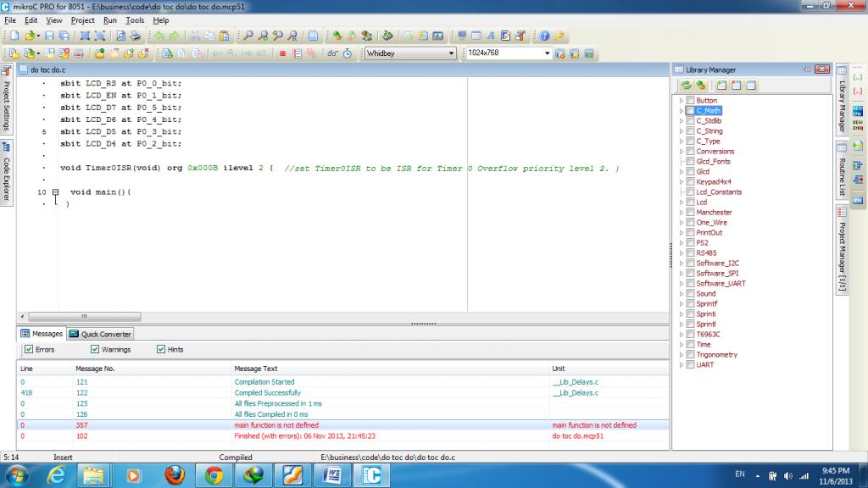Viewport: 868px width, 488px height.
Task: Click the Print icon in main toolbar
Action: (x=136, y=36)
